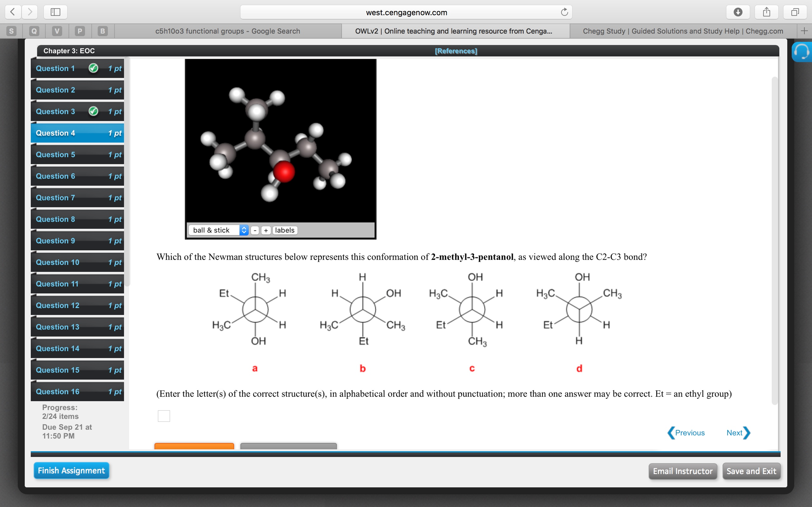Viewport: 812px width, 507px height.
Task: Click Next to advance to the following question
Action: (735, 433)
